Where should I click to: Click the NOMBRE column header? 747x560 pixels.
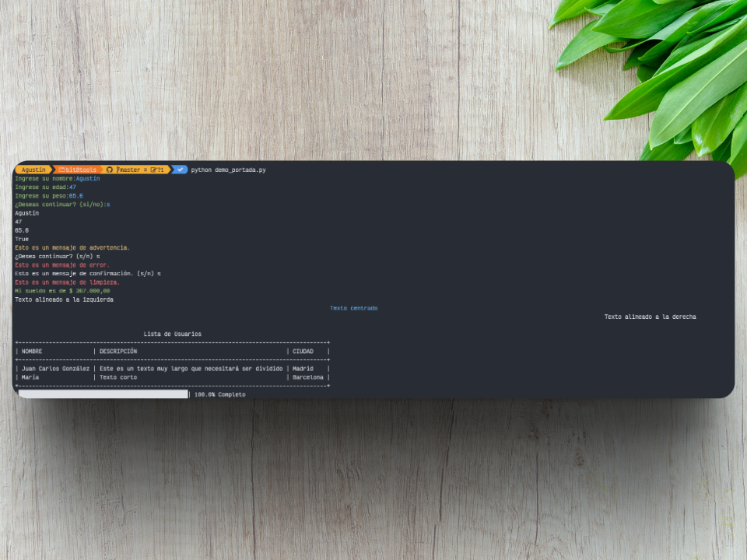(32, 352)
